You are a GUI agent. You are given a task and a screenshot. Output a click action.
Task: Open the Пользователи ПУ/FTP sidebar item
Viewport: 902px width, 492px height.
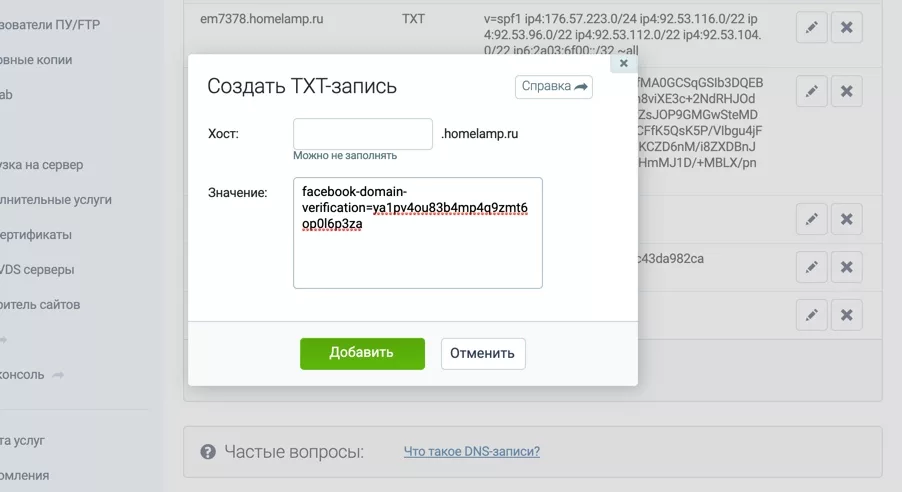[49, 25]
